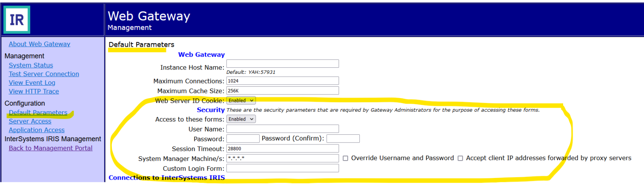This screenshot has height=184, width=644.
Task: Go Back to Management Portal
Action: [51, 148]
